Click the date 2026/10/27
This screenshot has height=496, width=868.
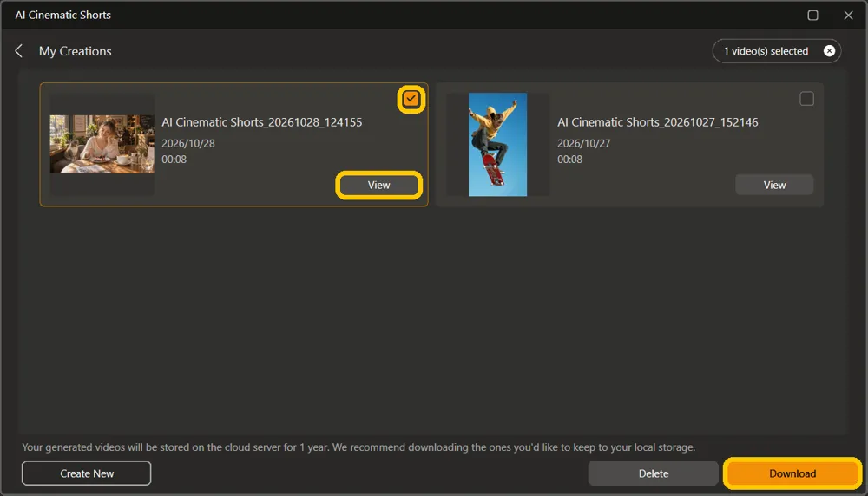pyautogui.click(x=584, y=143)
